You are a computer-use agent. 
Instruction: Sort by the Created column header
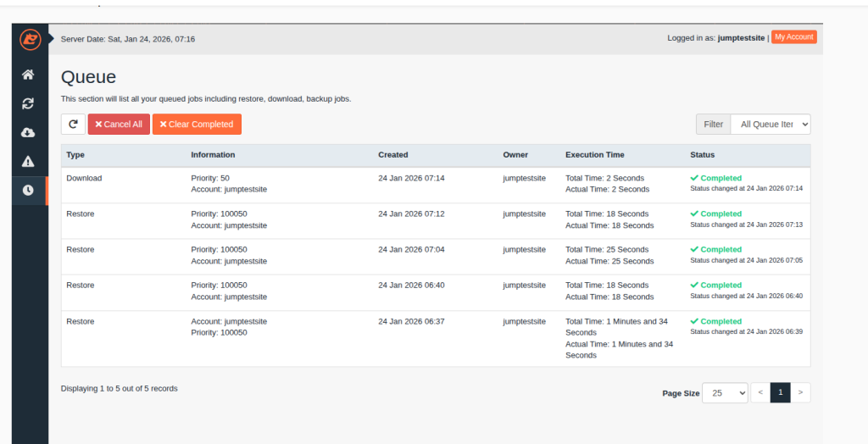393,155
